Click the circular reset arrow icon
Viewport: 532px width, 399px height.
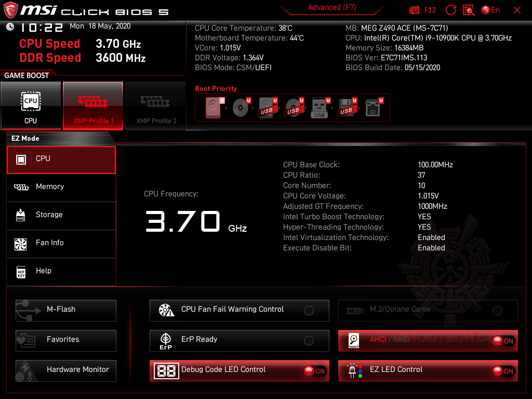(450, 10)
